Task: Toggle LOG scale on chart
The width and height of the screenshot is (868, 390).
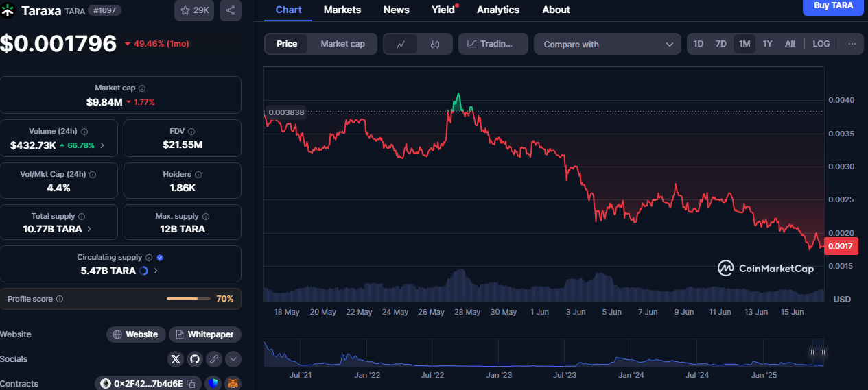Action: (821, 44)
